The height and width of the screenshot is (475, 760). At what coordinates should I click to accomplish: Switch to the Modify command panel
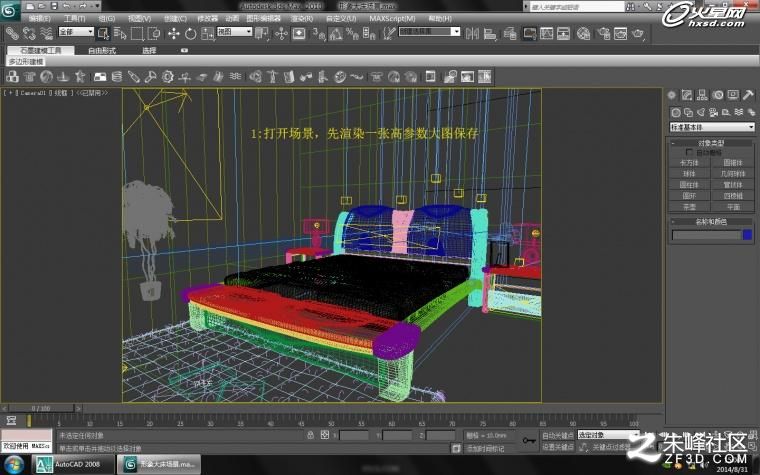point(686,95)
